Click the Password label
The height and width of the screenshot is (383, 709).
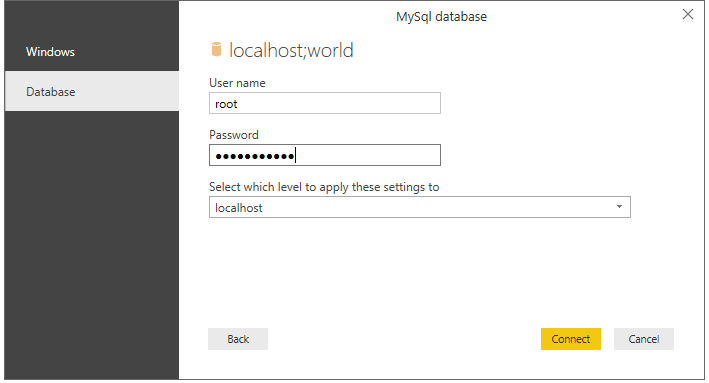(234, 135)
